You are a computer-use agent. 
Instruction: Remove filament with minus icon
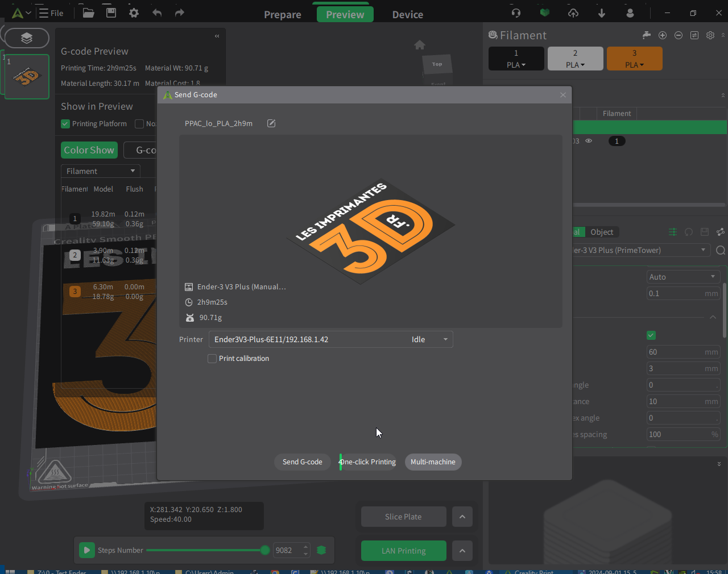pos(679,35)
